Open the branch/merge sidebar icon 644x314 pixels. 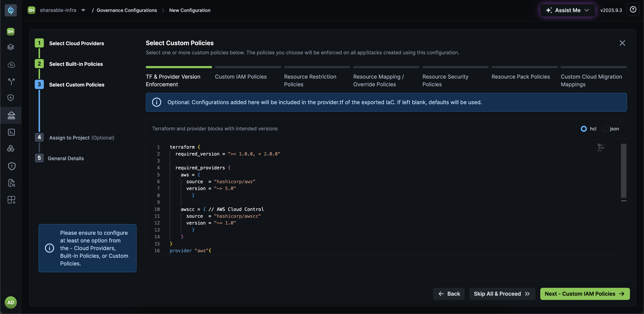[11, 82]
